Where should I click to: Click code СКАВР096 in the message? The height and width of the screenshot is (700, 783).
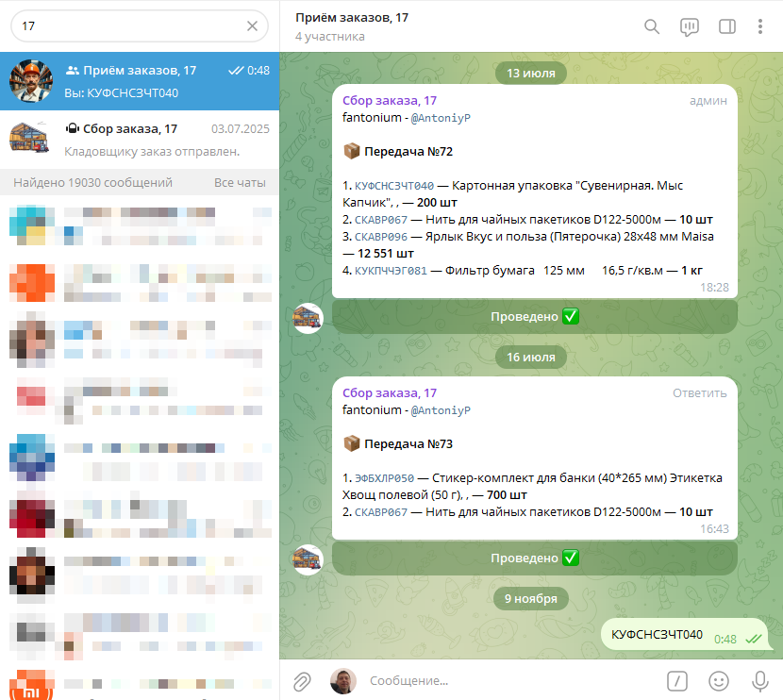(381, 237)
